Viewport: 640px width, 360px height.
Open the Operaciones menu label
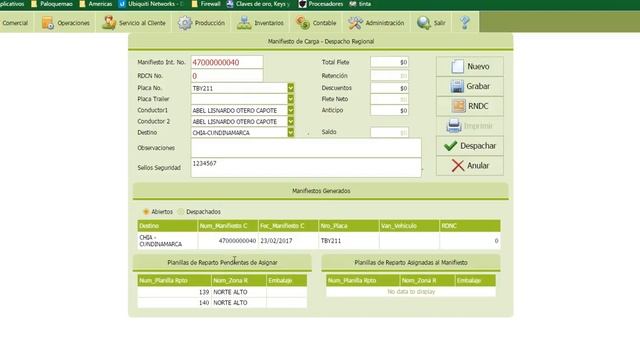point(73,23)
